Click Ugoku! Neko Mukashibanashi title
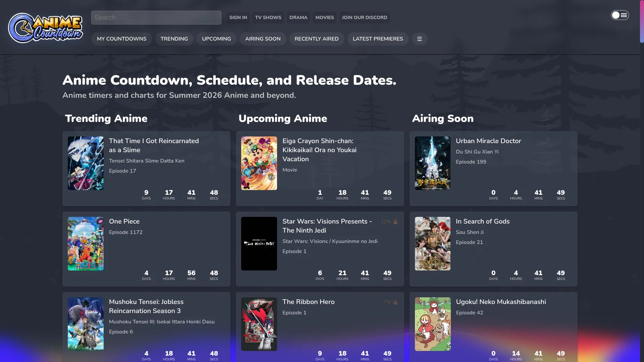 (x=501, y=302)
